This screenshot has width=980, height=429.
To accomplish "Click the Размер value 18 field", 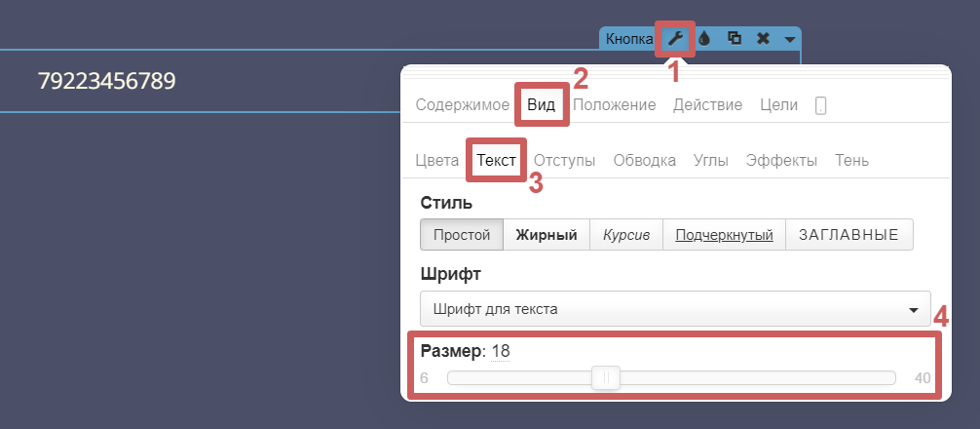I will 501,351.
